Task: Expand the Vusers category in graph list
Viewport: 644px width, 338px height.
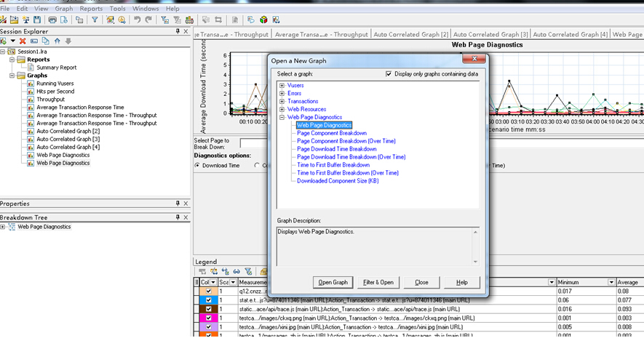Action: point(282,86)
